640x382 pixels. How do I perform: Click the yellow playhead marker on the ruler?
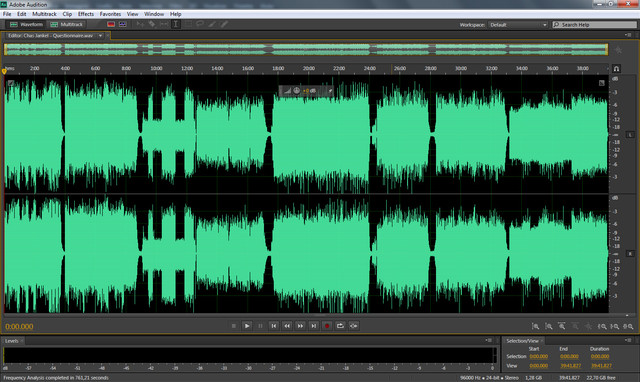[x=4, y=71]
